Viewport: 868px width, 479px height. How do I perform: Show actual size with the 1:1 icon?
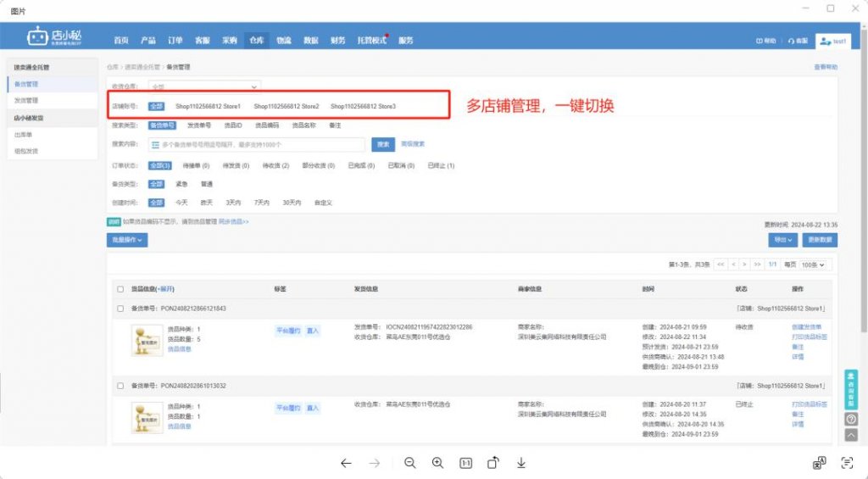[466, 463]
